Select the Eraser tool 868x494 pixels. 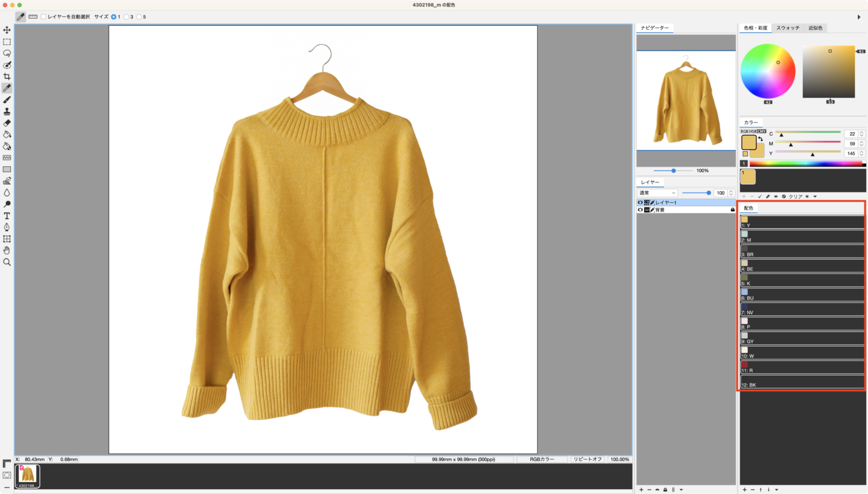pos(7,123)
